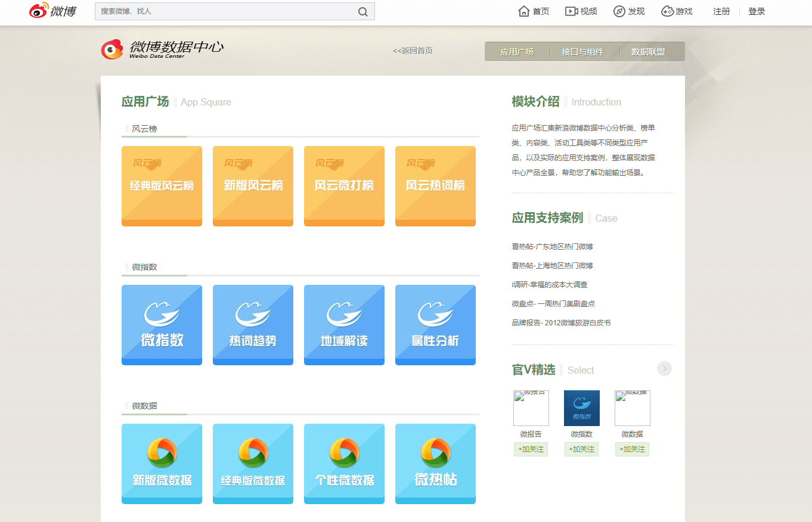This screenshot has height=522, width=812.
Task: Open the blue 微指数 tile
Action: [x=162, y=325]
